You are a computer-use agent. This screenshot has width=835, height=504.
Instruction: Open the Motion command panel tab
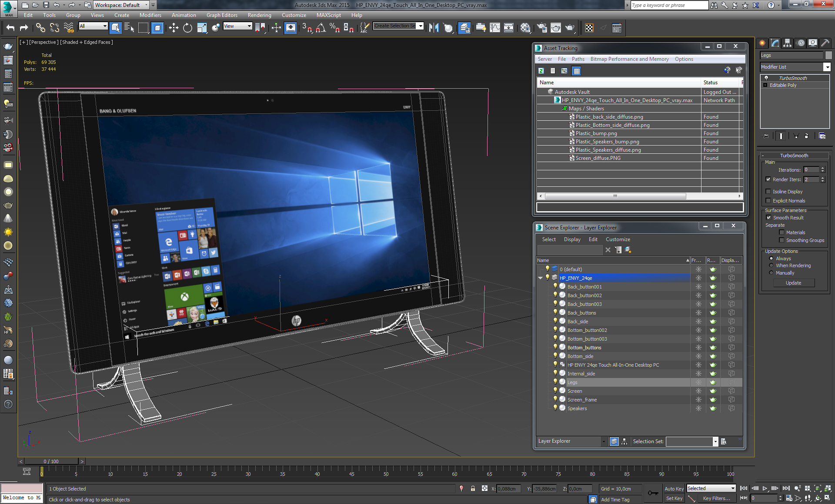point(800,43)
